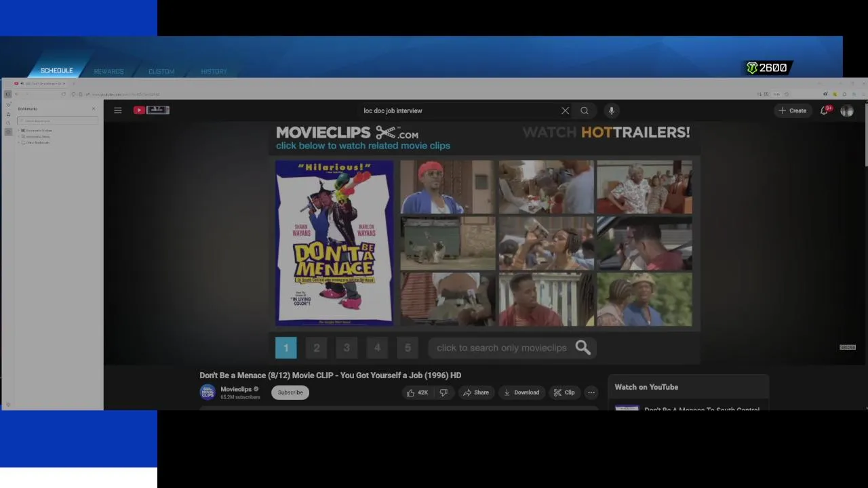Start voice search with the microphone icon

tap(611, 110)
